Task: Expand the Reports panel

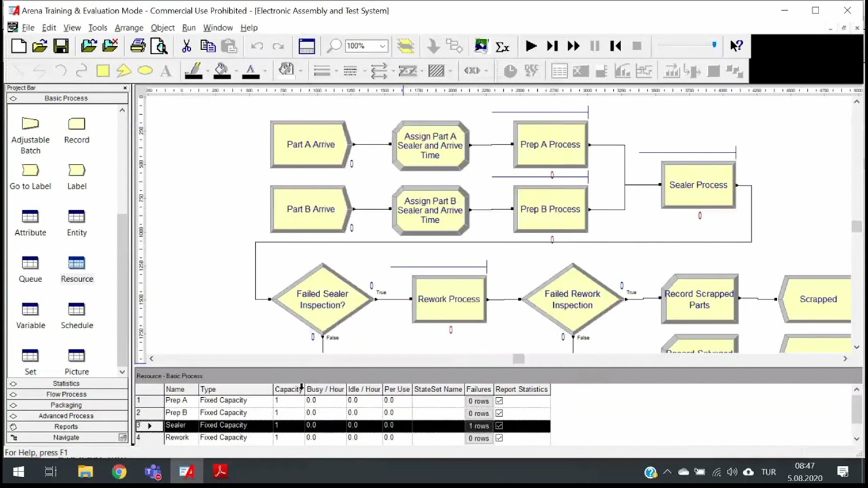Action: tap(66, 427)
